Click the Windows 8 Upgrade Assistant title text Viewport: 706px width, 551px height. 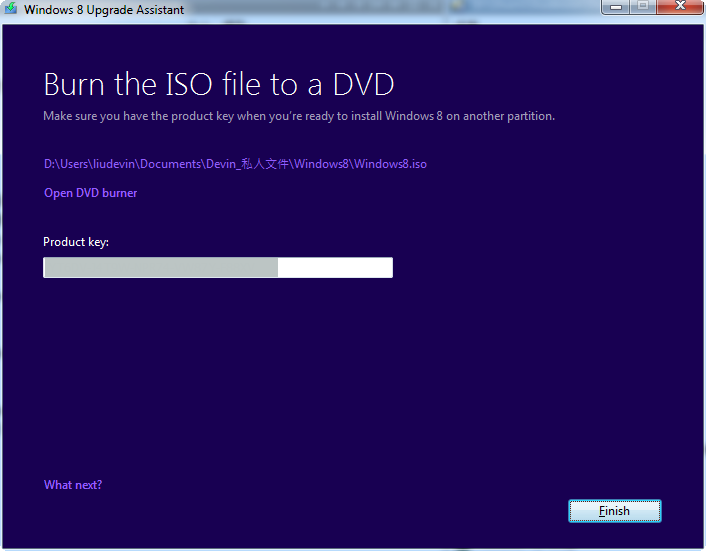point(104,9)
